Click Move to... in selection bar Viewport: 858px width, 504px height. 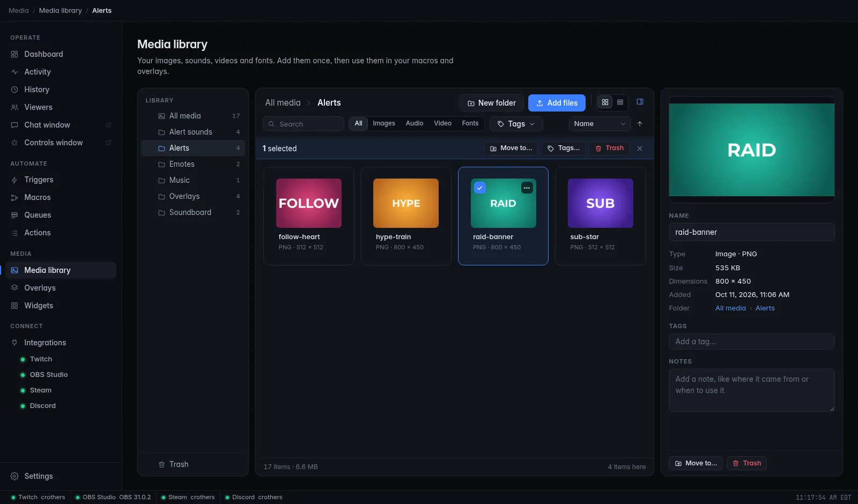pyautogui.click(x=511, y=148)
